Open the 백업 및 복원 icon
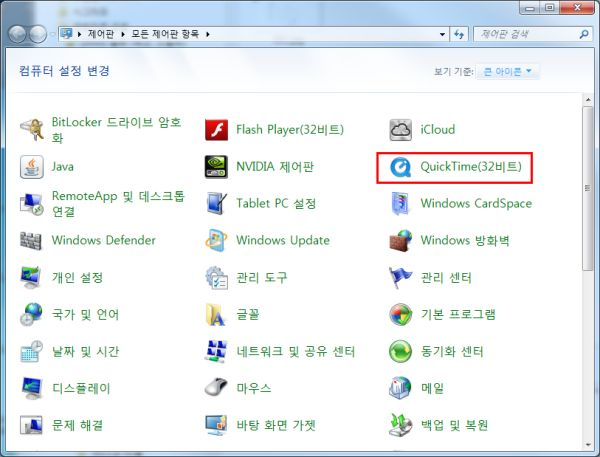Viewport: 600px width, 457px height. [401, 425]
